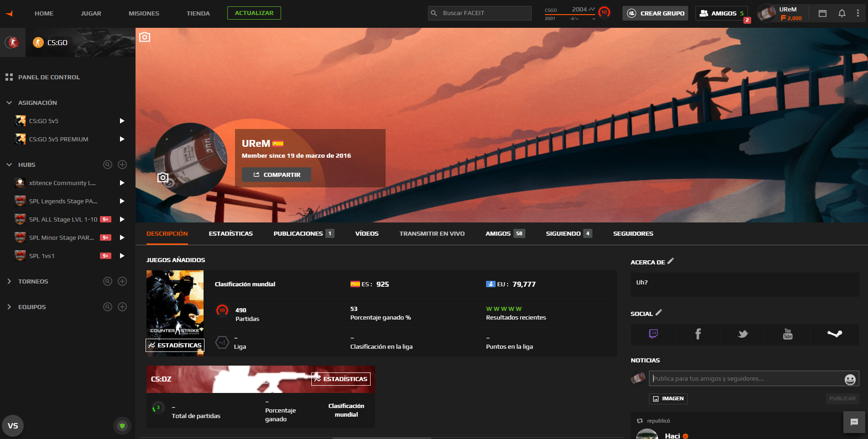Click the Compartir share button
This screenshot has height=439, width=868.
click(277, 175)
